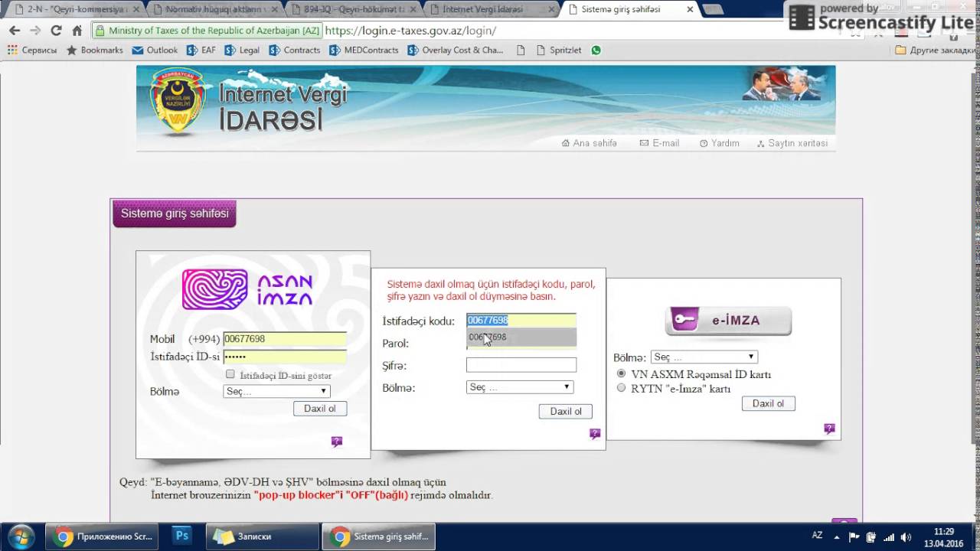Screen dimensions: 980x551
Task: Reload the page with the refresh icon
Action: 56,31
